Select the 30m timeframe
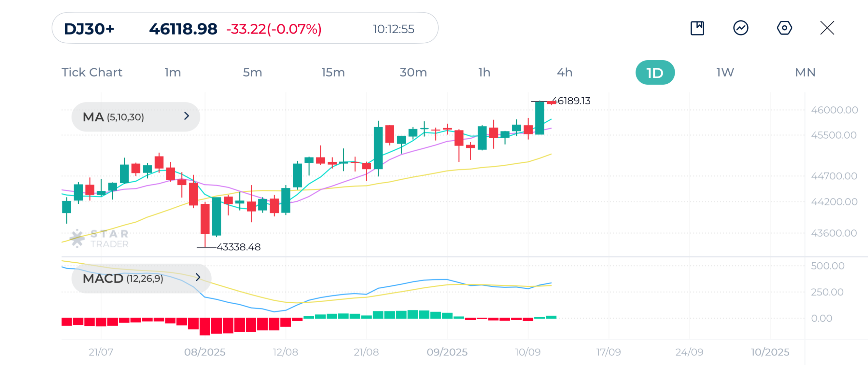Image resolution: width=868 pixels, height=385 pixels. click(x=413, y=73)
